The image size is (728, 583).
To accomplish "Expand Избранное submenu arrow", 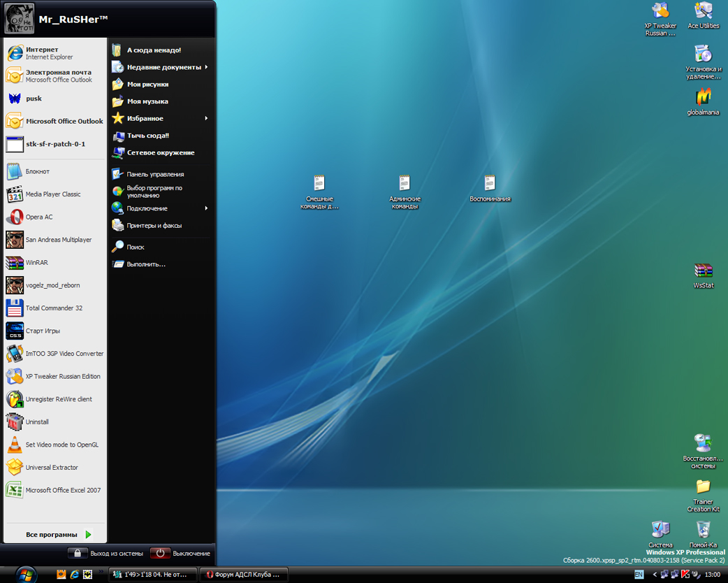I will pos(206,118).
